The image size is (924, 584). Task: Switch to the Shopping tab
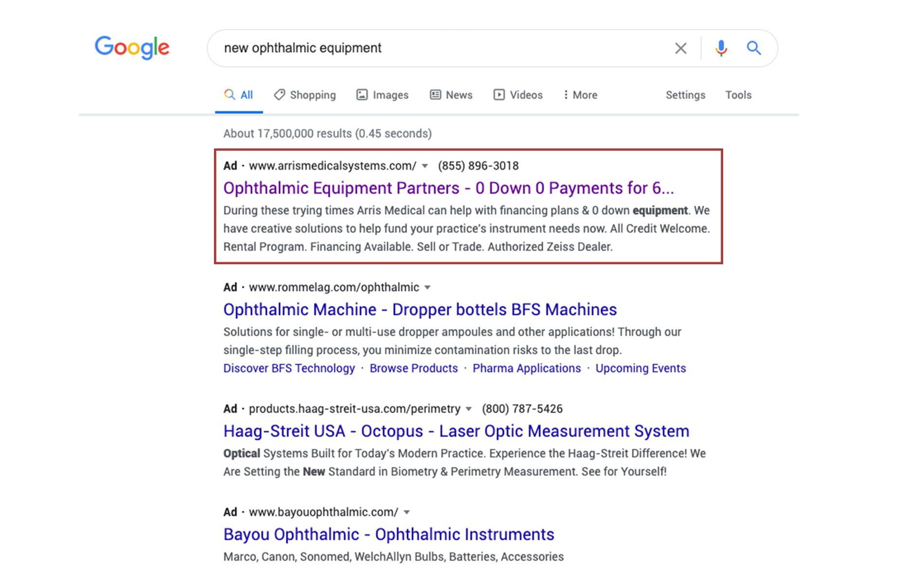click(x=305, y=95)
